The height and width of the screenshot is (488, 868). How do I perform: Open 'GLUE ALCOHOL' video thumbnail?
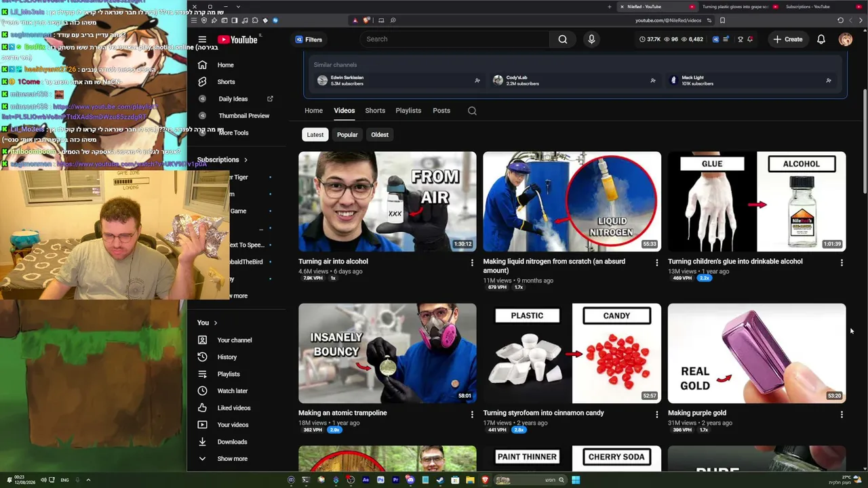point(757,201)
